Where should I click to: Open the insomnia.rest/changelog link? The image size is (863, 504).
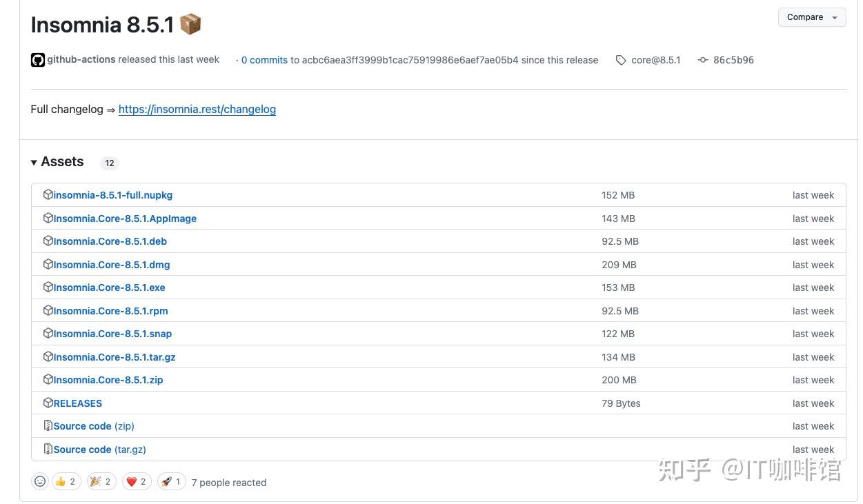coord(197,109)
